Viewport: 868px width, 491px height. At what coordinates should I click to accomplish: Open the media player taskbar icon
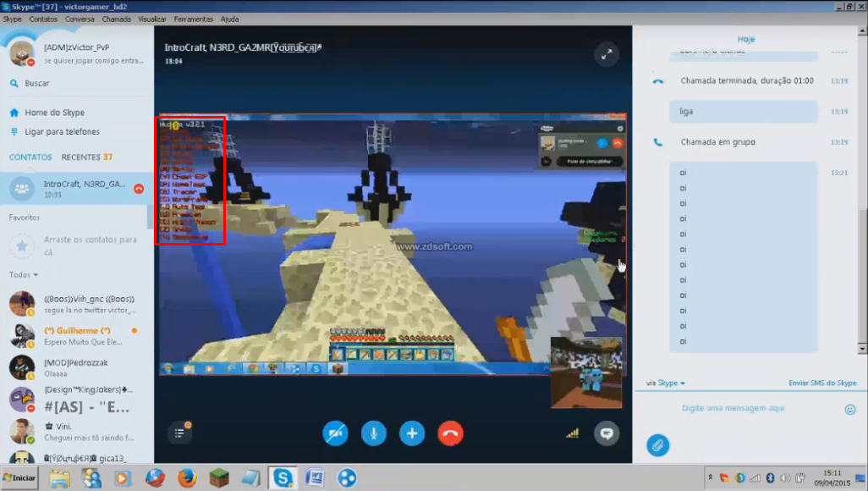click(123, 477)
